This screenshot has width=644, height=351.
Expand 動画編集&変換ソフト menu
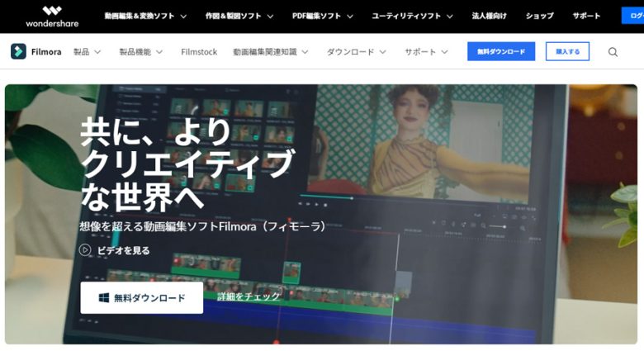click(145, 16)
